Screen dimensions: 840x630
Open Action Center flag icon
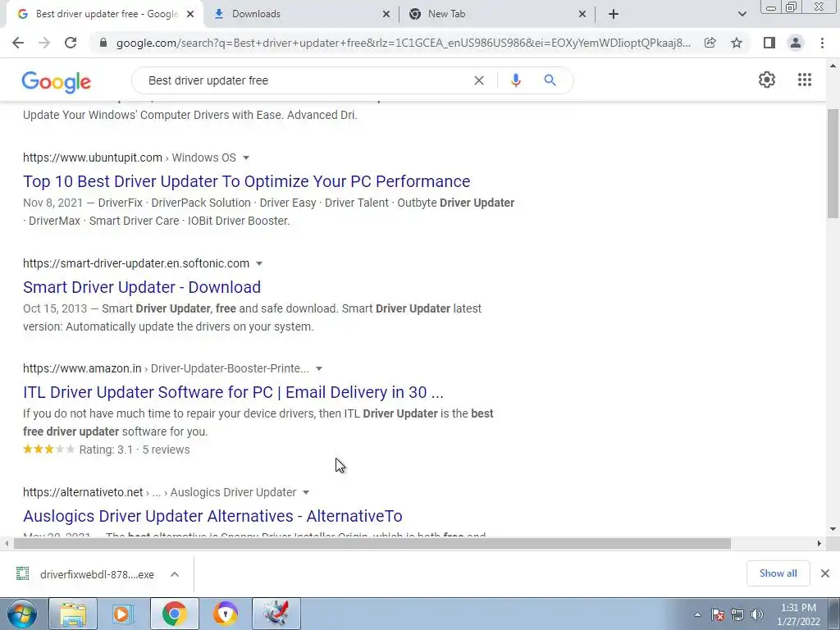(718, 614)
